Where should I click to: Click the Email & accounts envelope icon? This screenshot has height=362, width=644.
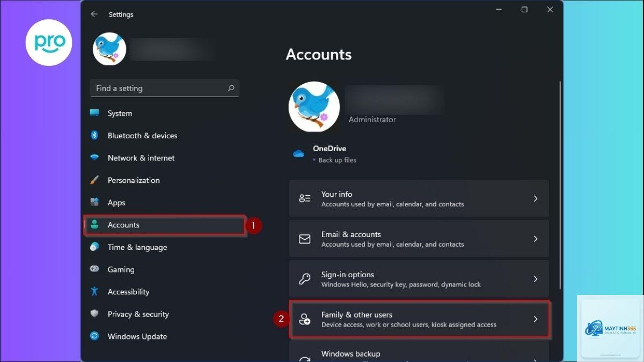point(305,239)
